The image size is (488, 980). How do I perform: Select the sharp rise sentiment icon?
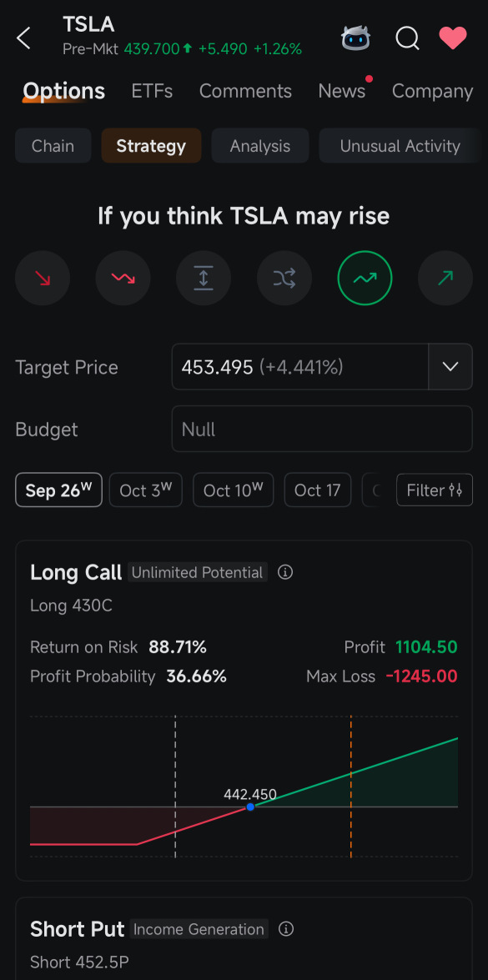(x=445, y=278)
